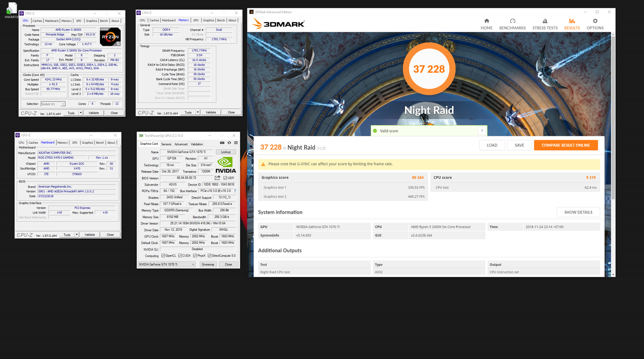Click the Model field 'ROG STRIX X470-I GAMING'
Viewport: 644px width, 359px height.
[x=62, y=157]
